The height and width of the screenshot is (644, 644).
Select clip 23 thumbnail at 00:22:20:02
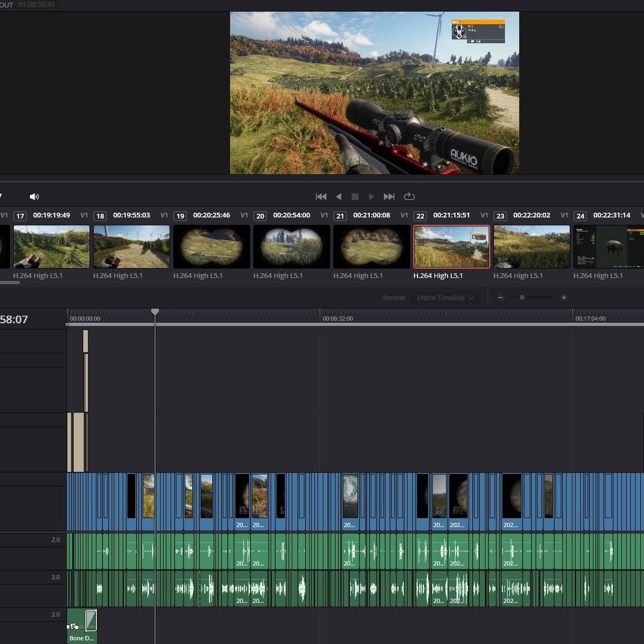pos(531,246)
